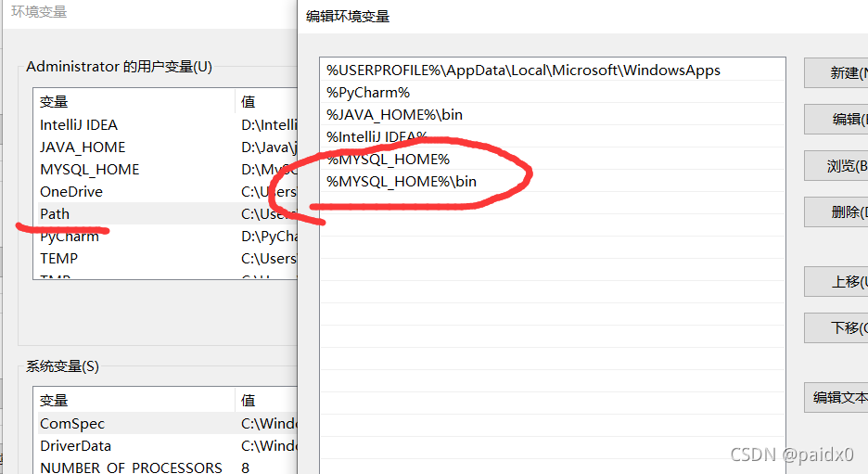Select OneDrive row in user variables
Image resolution: width=868 pixels, height=474 pixels.
[x=166, y=192]
